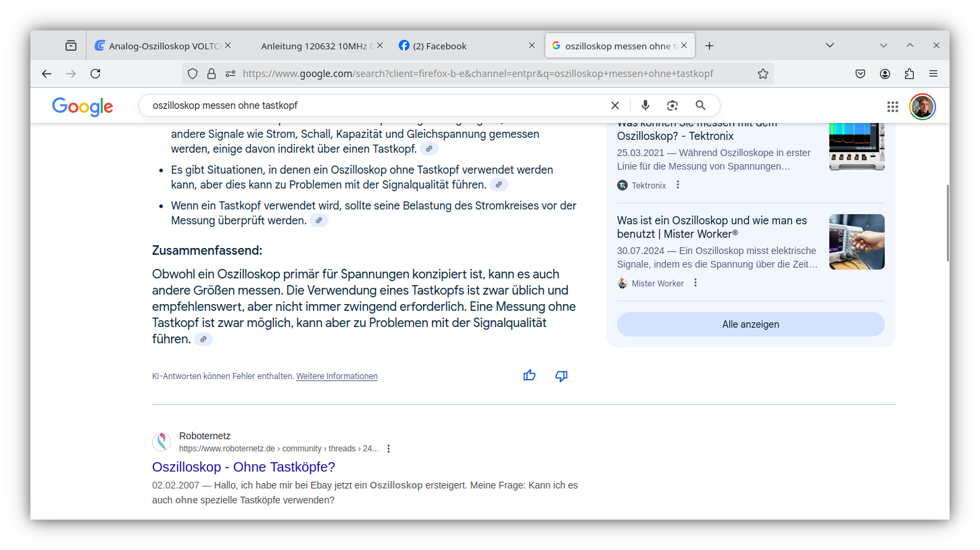The height and width of the screenshot is (550, 980).
Task: Bookmark this page with the star icon
Action: 763,74
